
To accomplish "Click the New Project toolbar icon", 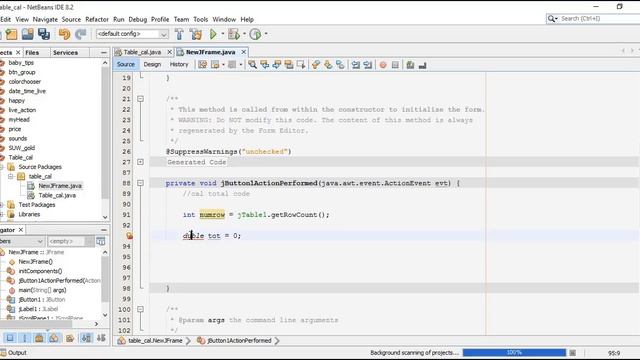I will tap(11, 34).
